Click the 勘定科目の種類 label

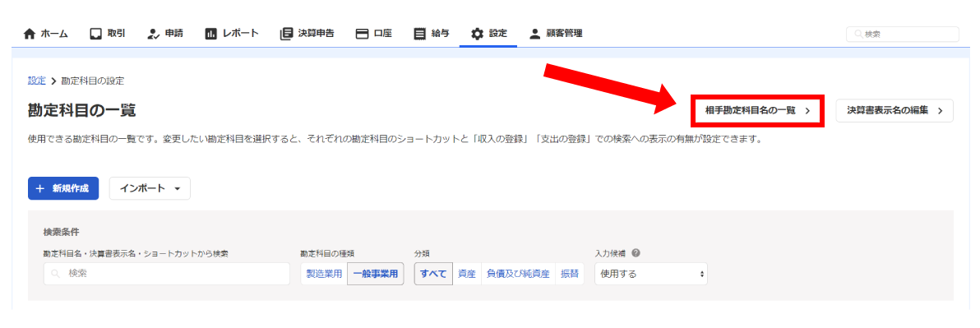point(327,254)
